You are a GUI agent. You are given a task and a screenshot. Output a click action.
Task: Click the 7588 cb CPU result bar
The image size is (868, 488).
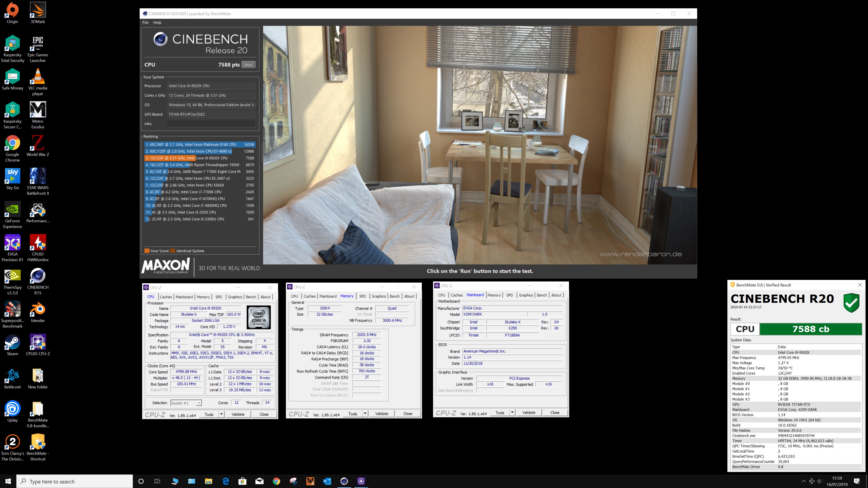pos(811,329)
